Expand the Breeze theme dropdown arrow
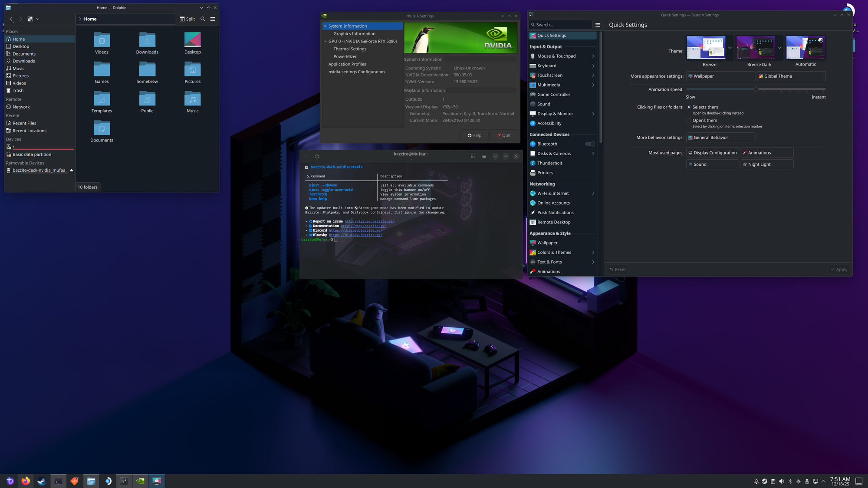The image size is (868, 488). [730, 48]
